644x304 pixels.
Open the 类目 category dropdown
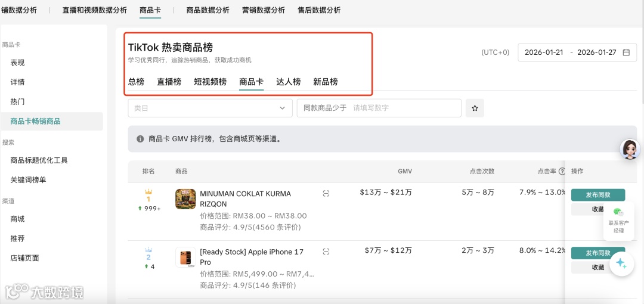point(210,108)
